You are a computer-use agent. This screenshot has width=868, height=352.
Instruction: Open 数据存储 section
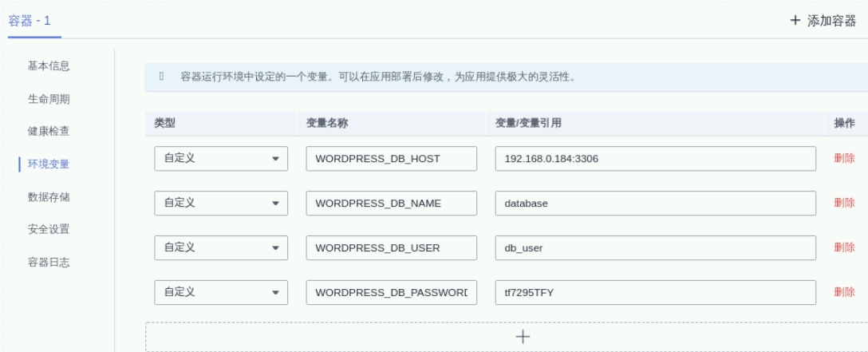pos(49,197)
